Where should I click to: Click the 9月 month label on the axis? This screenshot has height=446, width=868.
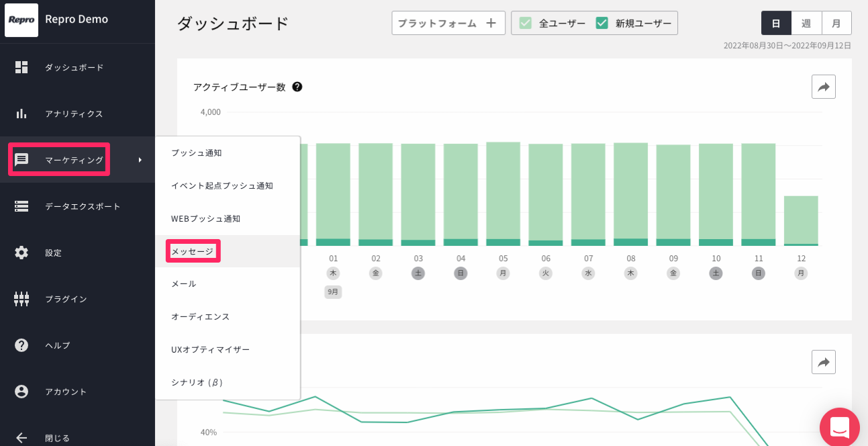[x=334, y=292]
